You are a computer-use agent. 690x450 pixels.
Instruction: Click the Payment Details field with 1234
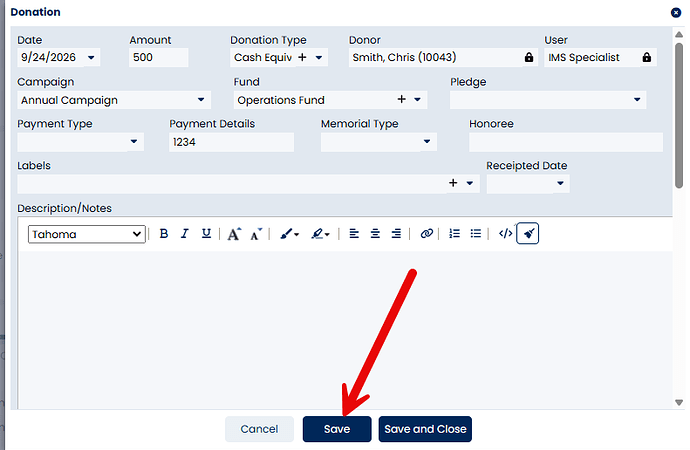click(x=231, y=142)
